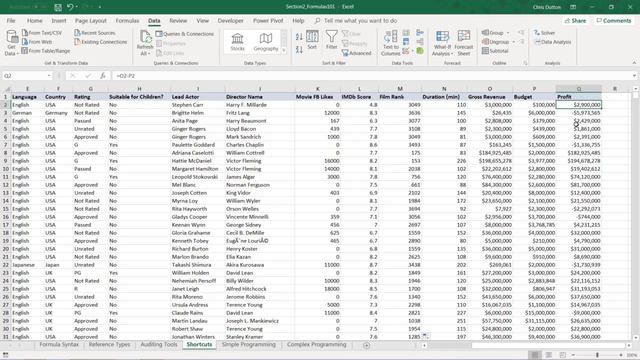Switch to the View tab

[x=202, y=20]
